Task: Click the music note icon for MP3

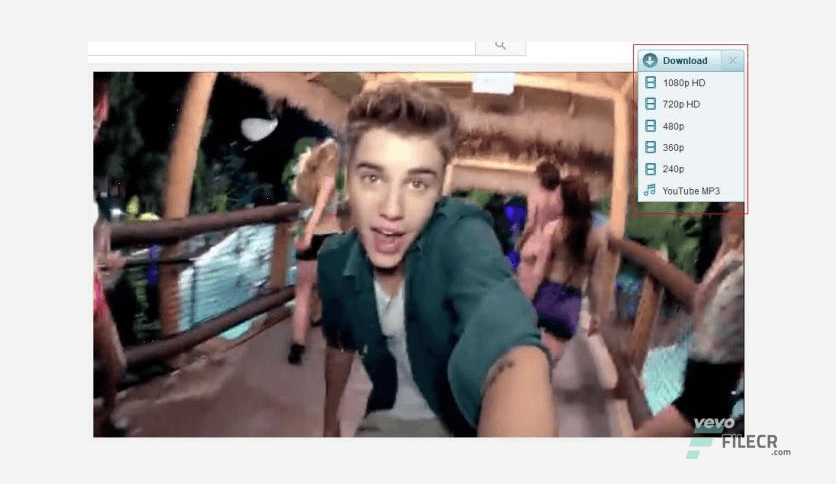Action: (x=649, y=190)
